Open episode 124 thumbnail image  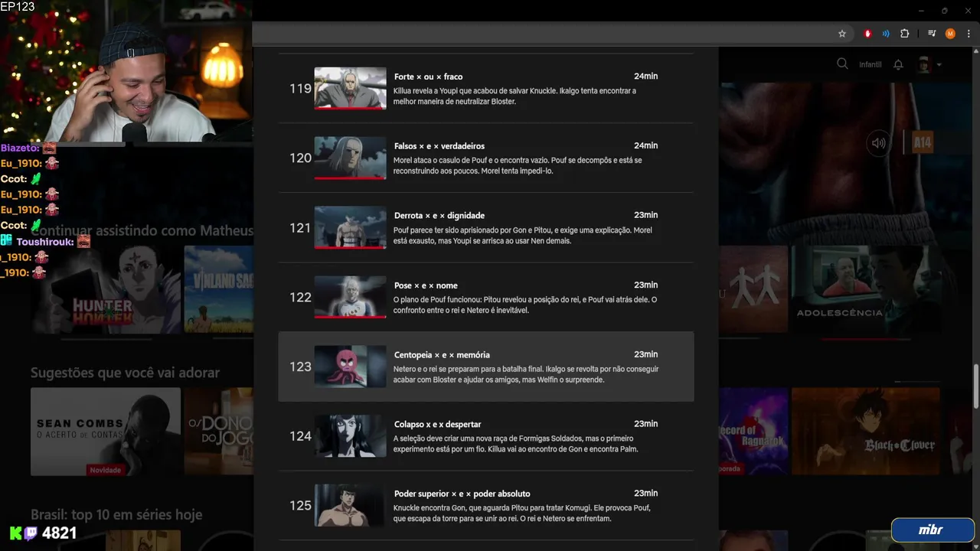pos(351,436)
